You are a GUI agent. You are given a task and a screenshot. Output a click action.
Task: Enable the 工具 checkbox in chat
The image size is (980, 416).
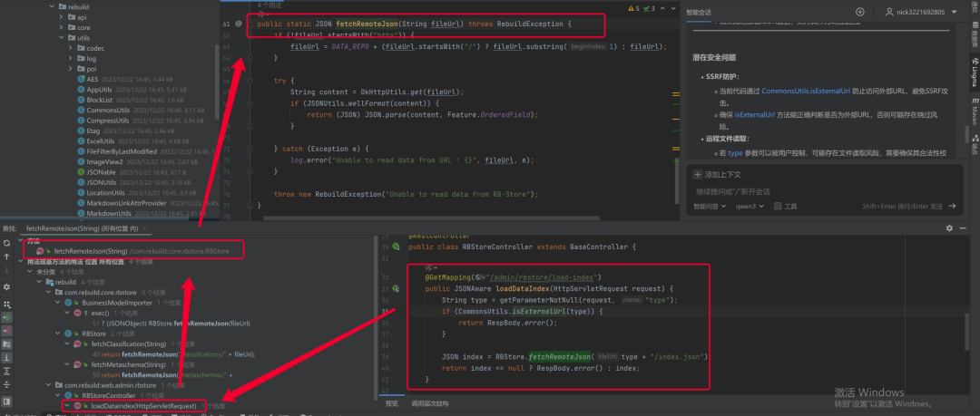[778, 206]
